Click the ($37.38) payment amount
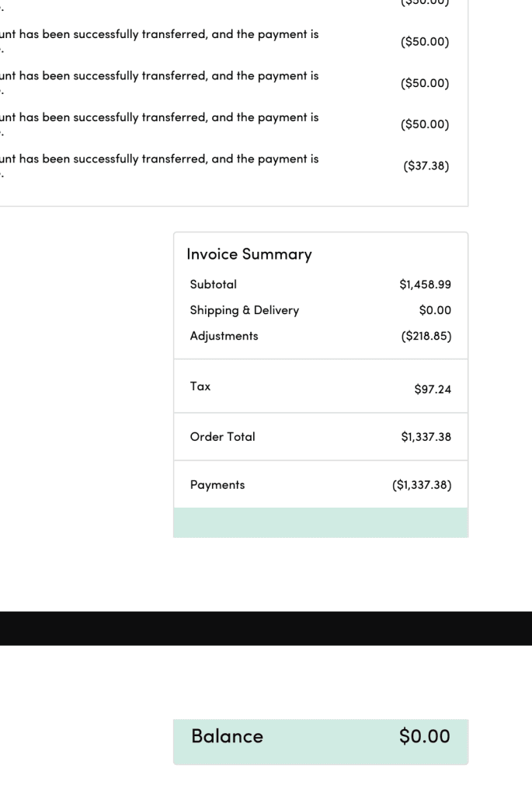Image resolution: width=532 pixels, height=796 pixels. point(426,166)
